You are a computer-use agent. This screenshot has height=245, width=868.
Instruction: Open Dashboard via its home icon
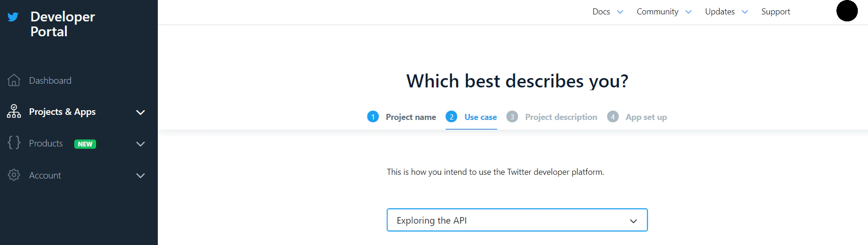[x=14, y=80]
